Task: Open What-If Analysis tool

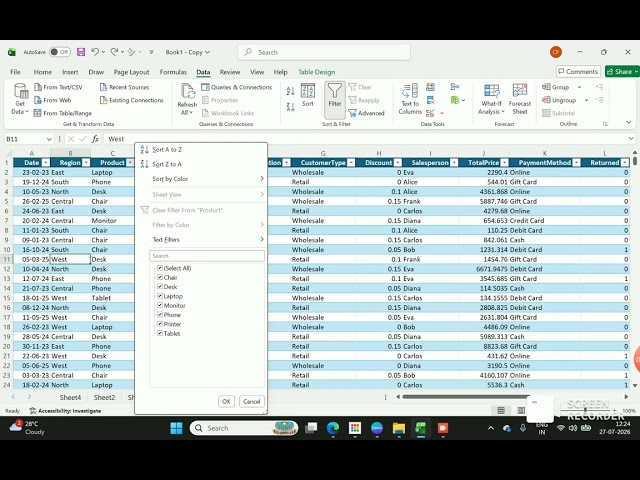Action: click(491, 99)
